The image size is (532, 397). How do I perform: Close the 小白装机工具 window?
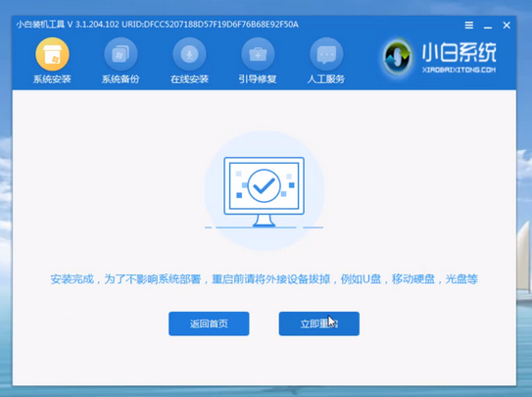(507, 25)
